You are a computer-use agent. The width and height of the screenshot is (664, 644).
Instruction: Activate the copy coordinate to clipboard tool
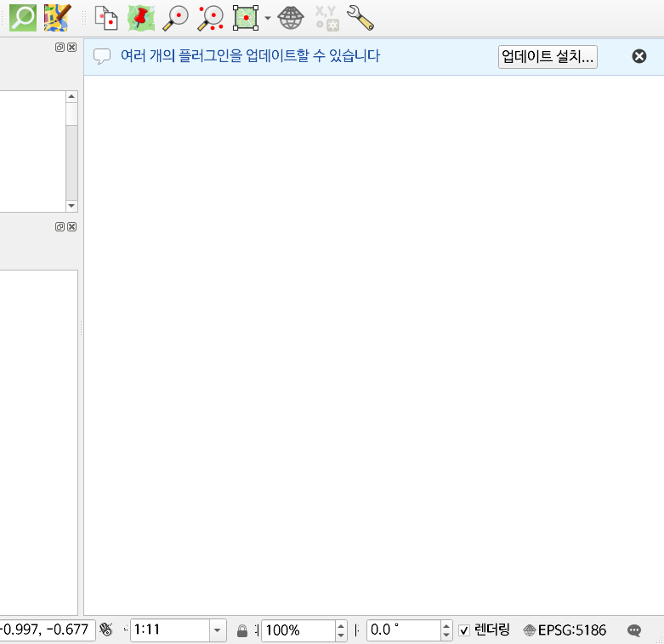click(x=106, y=18)
